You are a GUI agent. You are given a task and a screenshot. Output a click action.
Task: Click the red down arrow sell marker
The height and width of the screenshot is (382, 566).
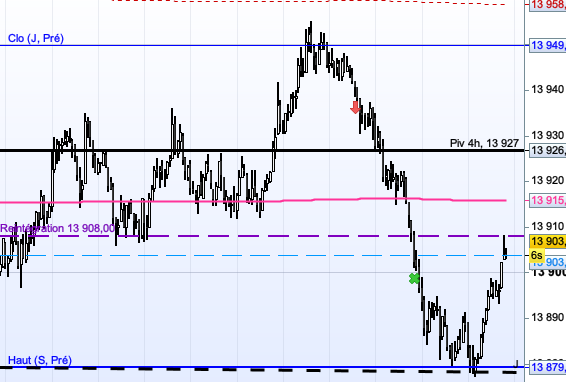pos(356,107)
